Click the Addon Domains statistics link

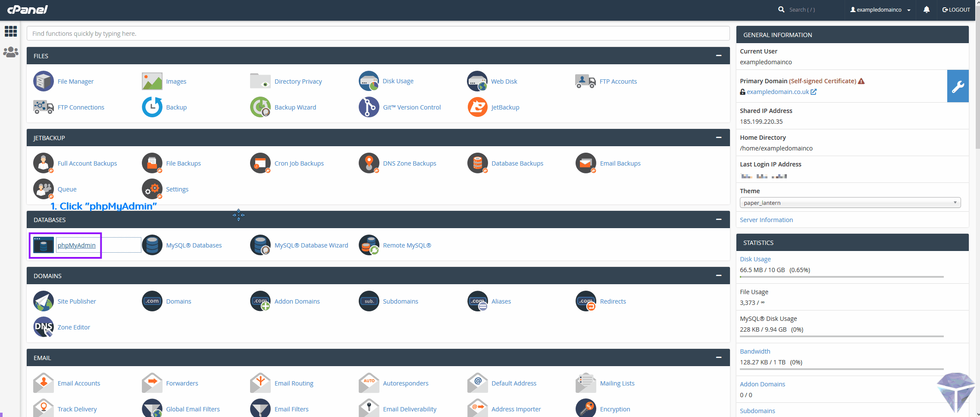pos(762,384)
